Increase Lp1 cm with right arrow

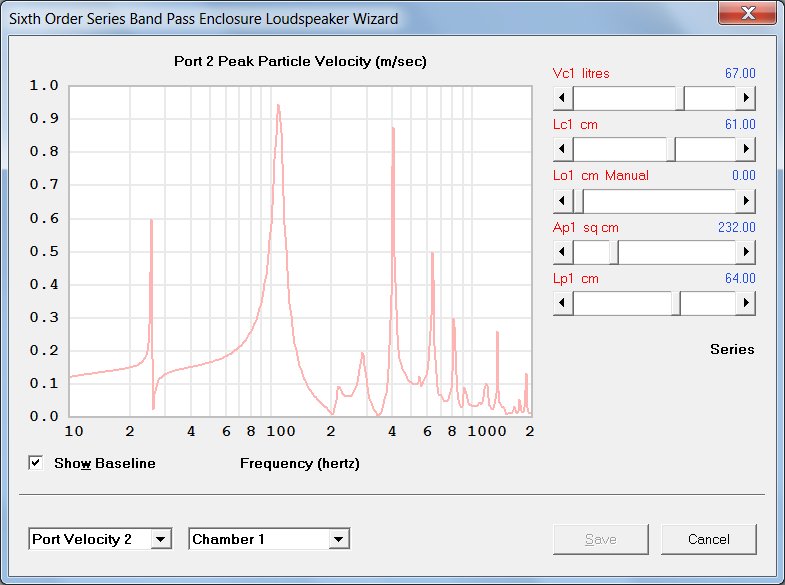pyautogui.click(x=745, y=303)
